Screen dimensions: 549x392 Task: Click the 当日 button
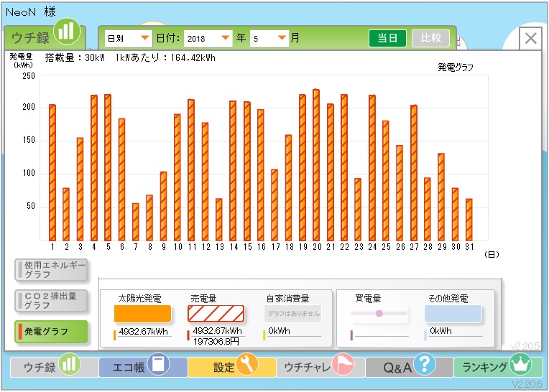click(387, 38)
